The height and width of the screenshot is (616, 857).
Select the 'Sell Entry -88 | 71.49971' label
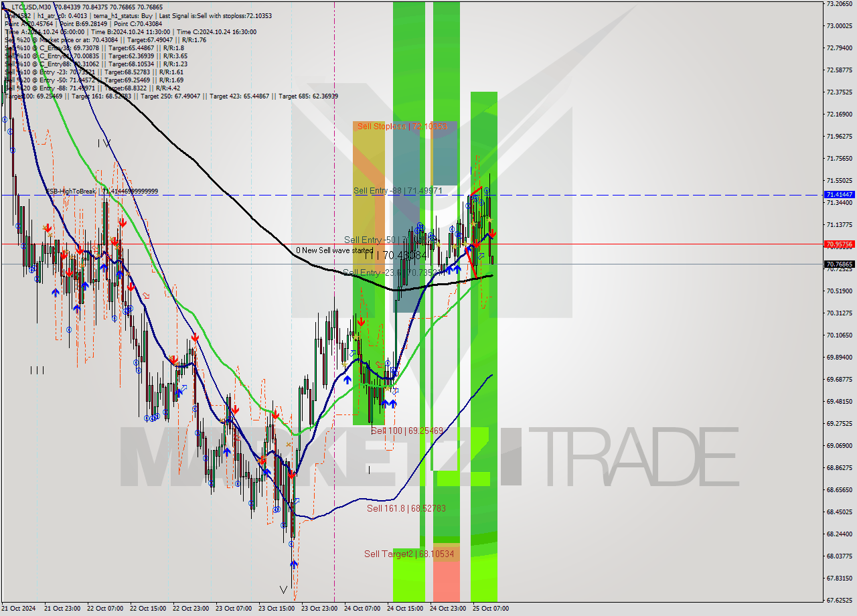coord(398,191)
